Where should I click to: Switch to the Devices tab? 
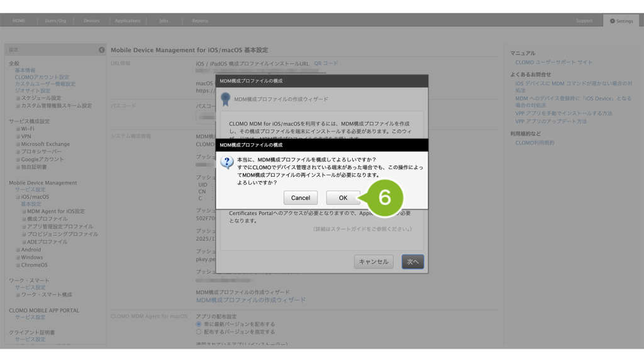91,21
